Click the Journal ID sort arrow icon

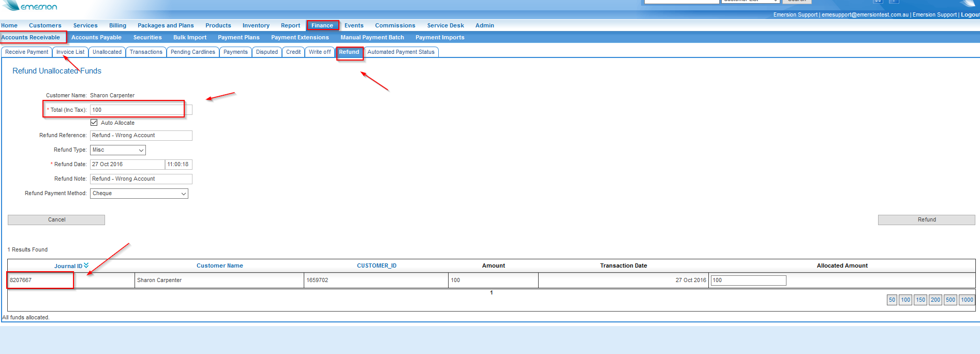(x=86, y=265)
